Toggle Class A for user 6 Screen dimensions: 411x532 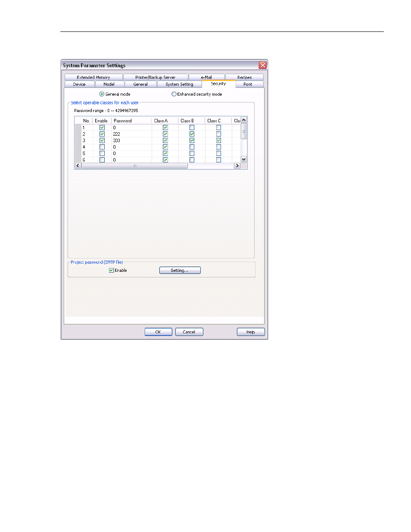pos(165,159)
